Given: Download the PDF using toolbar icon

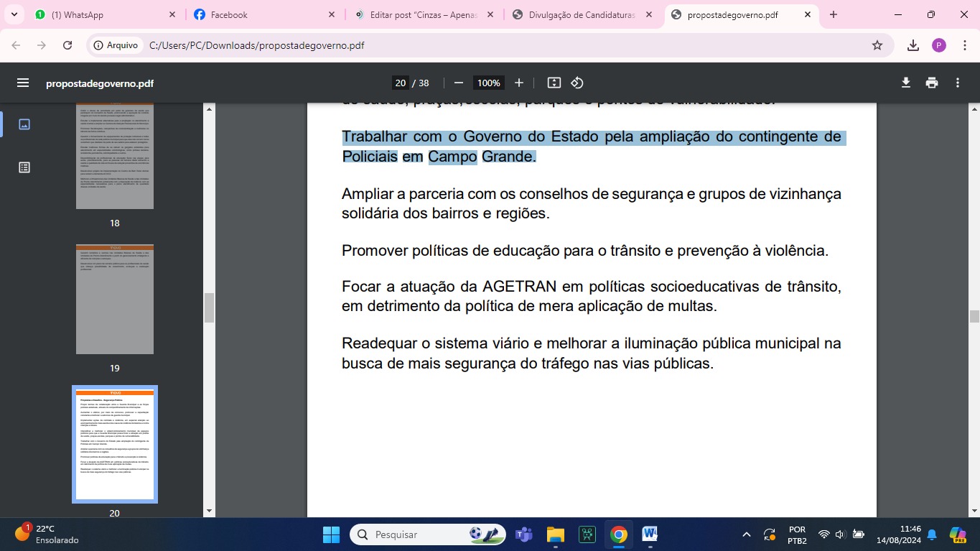Looking at the screenshot, I should [906, 83].
